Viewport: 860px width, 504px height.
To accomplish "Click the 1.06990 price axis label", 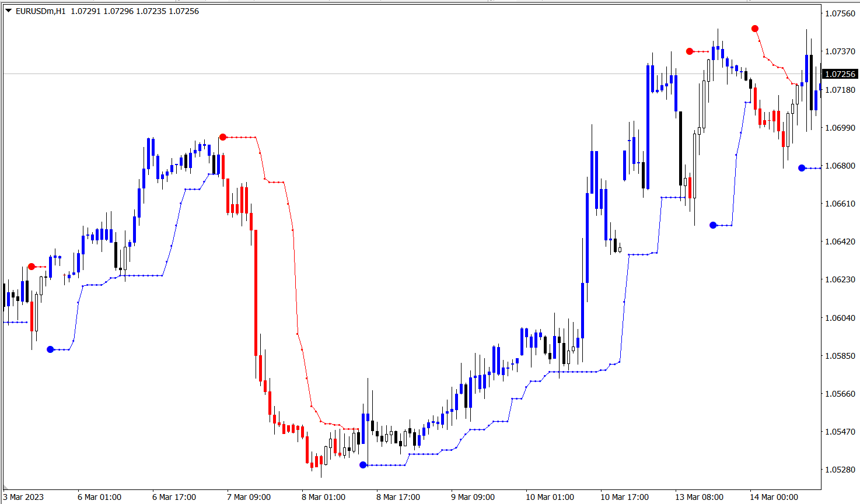I will click(840, 128).
